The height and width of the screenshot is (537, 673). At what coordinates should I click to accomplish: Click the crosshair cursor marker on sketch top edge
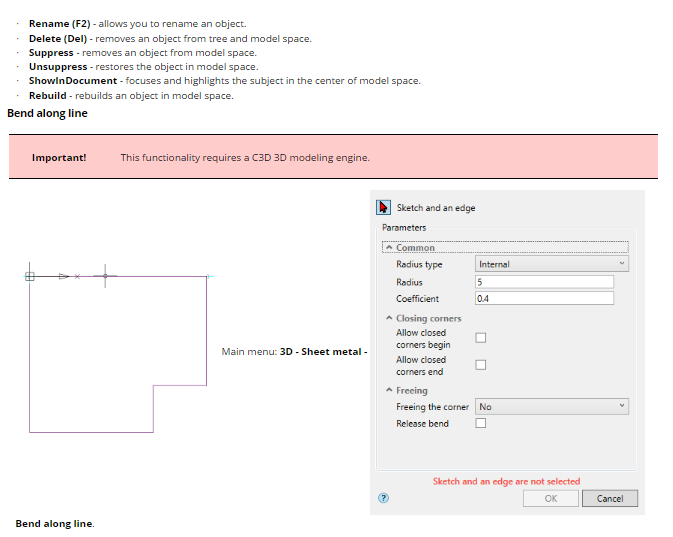(x=105, y=276)
